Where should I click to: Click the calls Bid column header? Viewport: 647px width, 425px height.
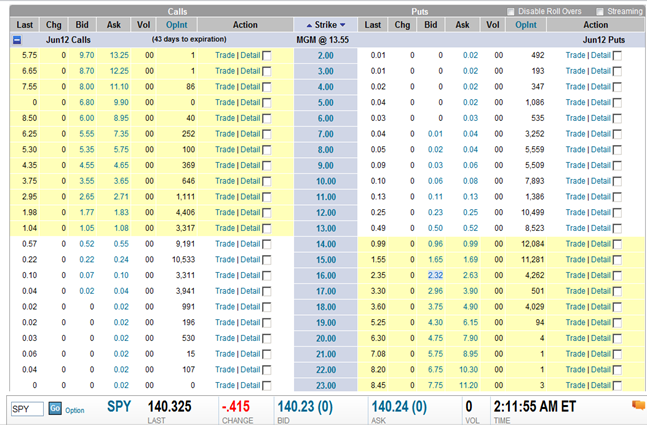click(x=82, y=25)
